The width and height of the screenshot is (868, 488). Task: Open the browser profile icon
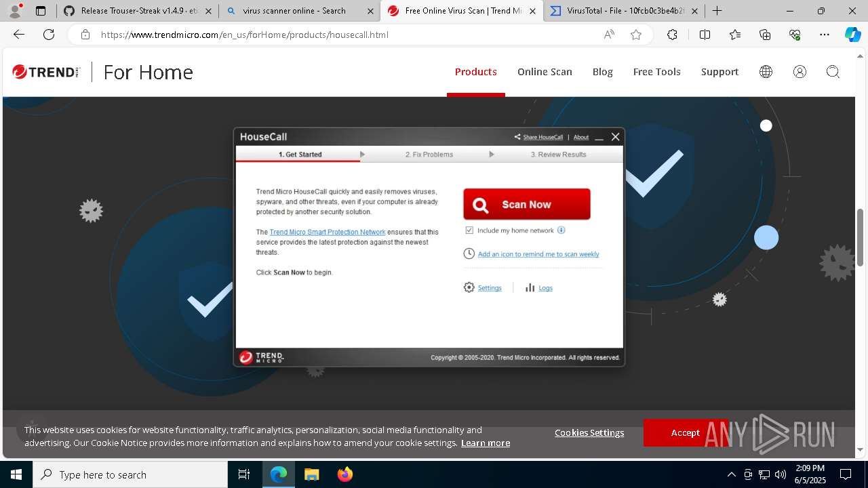[15, 11]
